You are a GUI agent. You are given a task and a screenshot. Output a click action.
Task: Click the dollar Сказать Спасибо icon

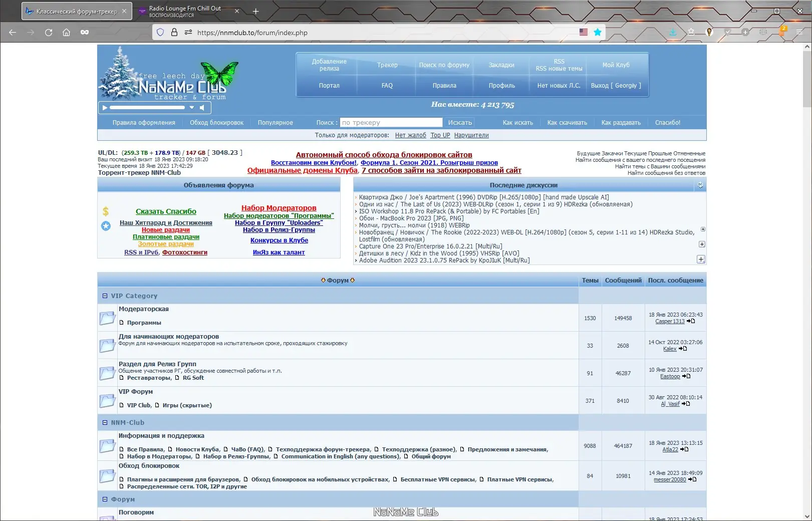106,211
